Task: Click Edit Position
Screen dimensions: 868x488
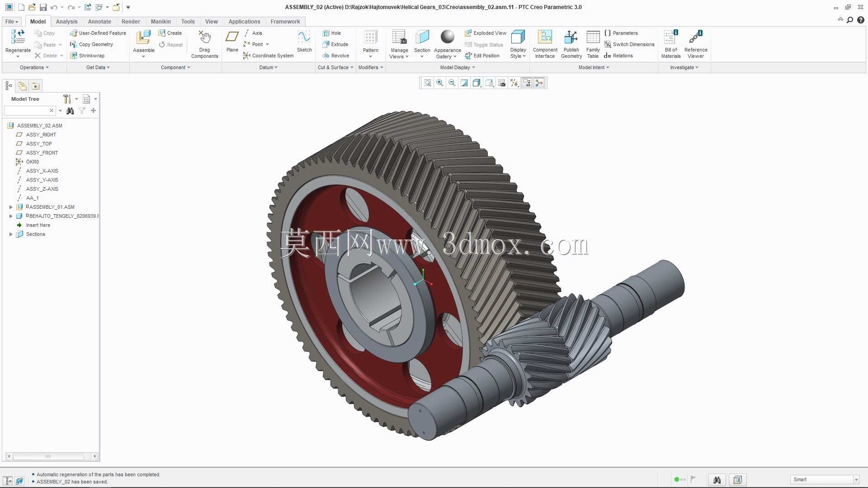Action: point(482,56)
